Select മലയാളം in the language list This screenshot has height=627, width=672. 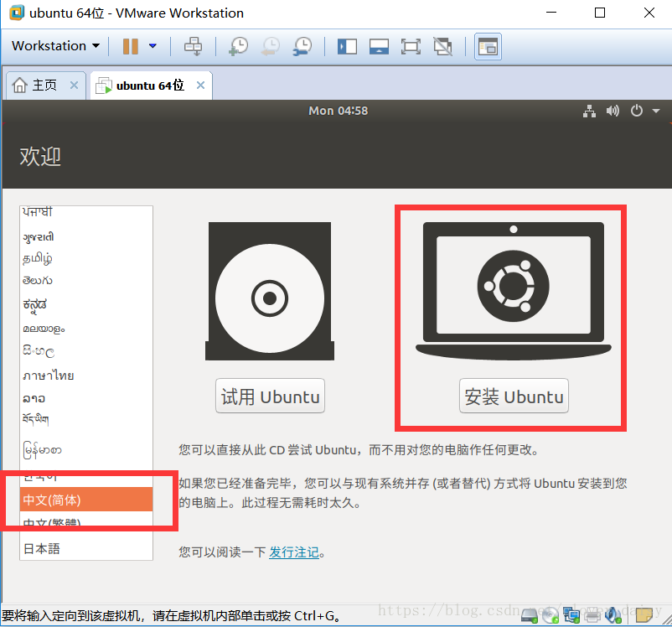coord(86,329)
